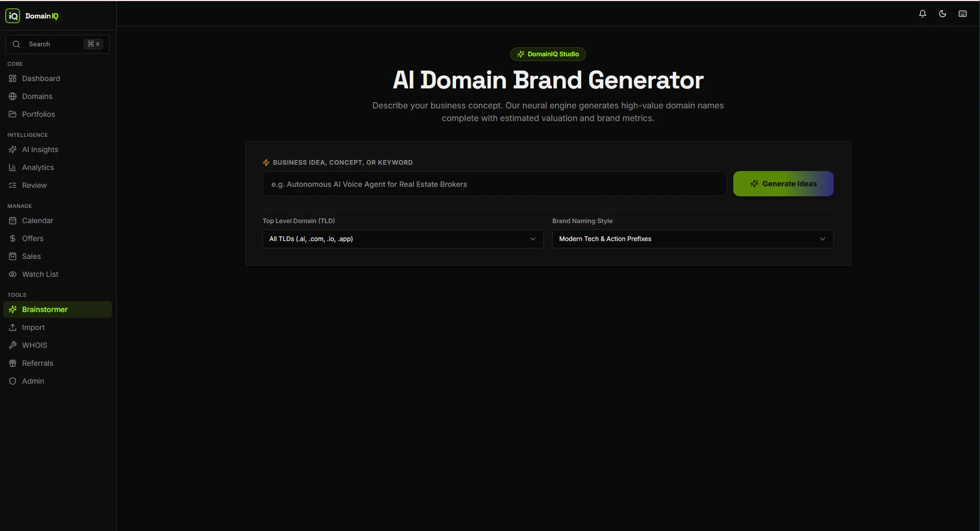Viewport: 980px width, 531px height.
Task: Click the Referrals gift icon
Action: 13,363
